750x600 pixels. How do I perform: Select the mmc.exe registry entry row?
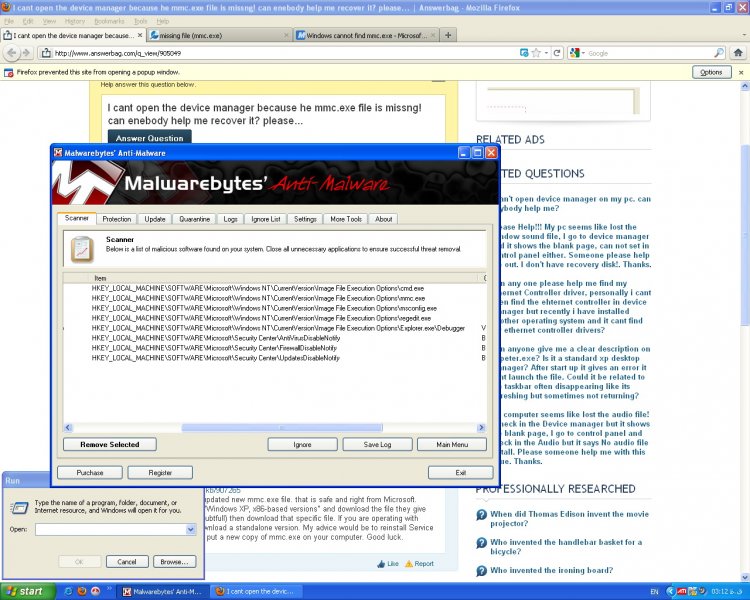(275, 299)
